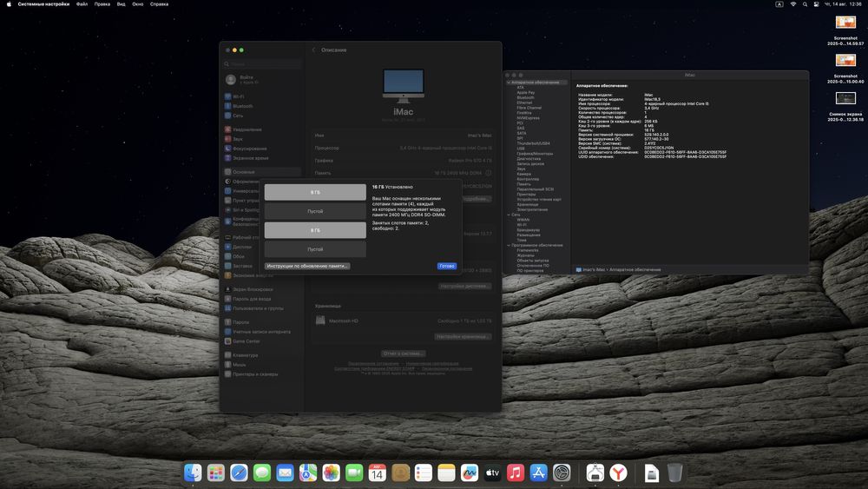Click breadcrumb path in System Information footer
The width and height of the screenshot is (868, 489).
(x=618, y=270)
